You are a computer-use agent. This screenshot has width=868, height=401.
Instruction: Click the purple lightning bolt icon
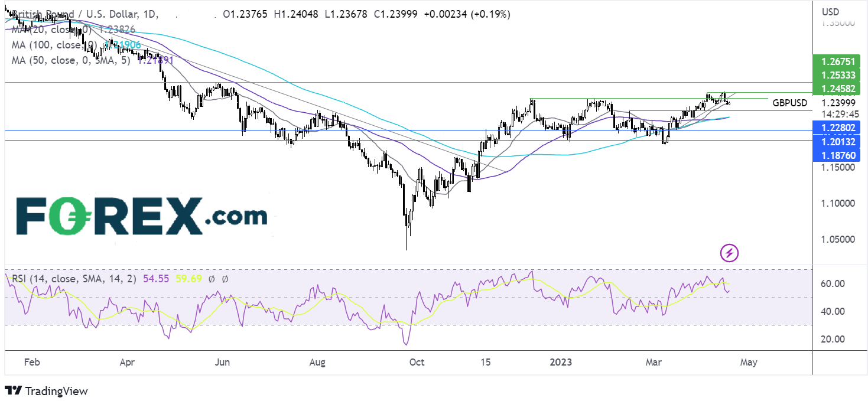click(x=730, y=253)
